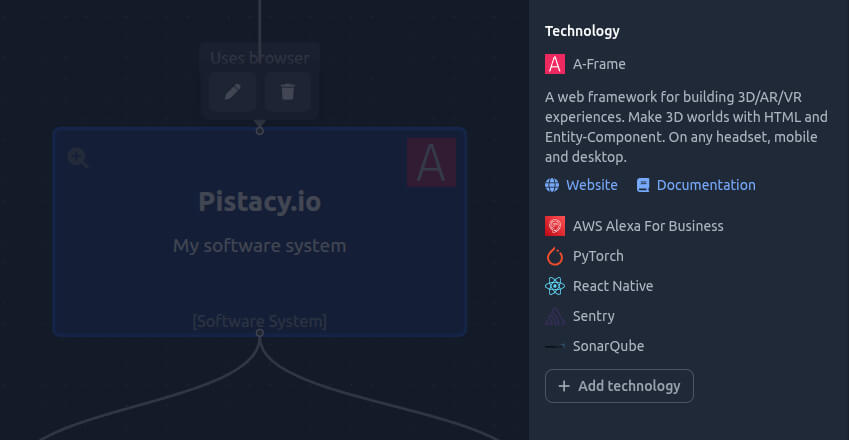The width and height of the screenshot is (849, 440).
Task: Click the A-Frame logo on the Pistacy.io node
Action: (x=431, y=162)
